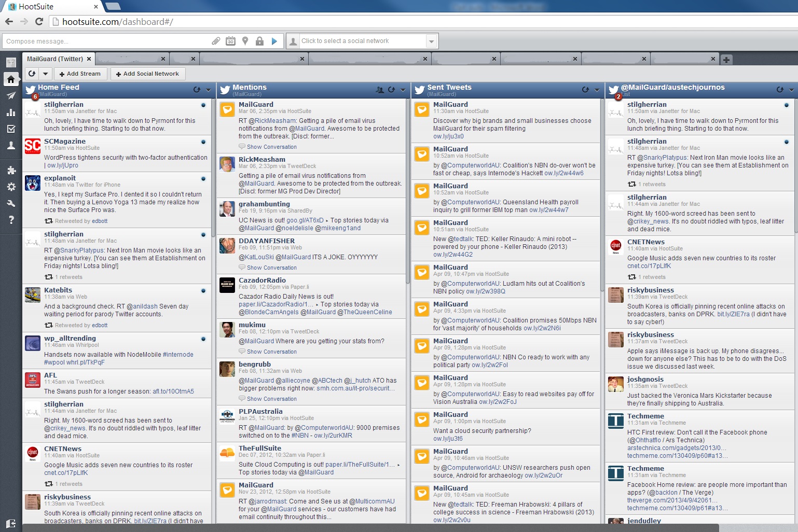The height and width of the screenshot is (532, 798).
Task: Open the scheduling calendar icon
Action: click(231, 41)
